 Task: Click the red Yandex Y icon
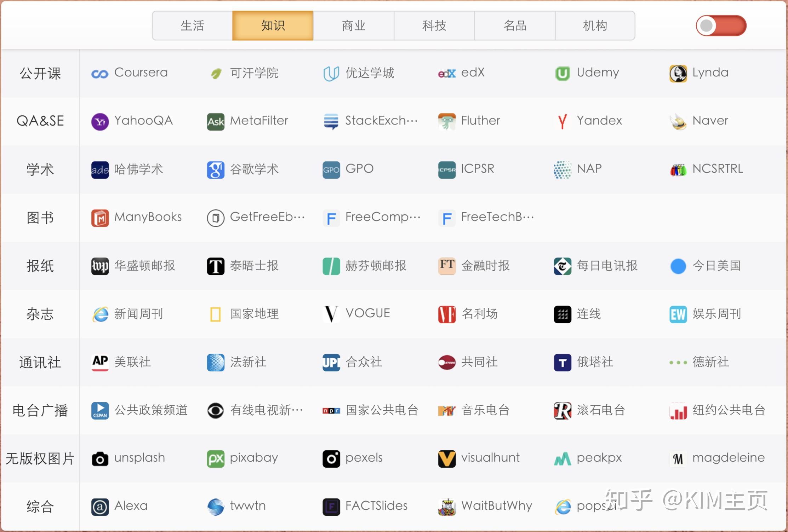(x=563, y=122)
